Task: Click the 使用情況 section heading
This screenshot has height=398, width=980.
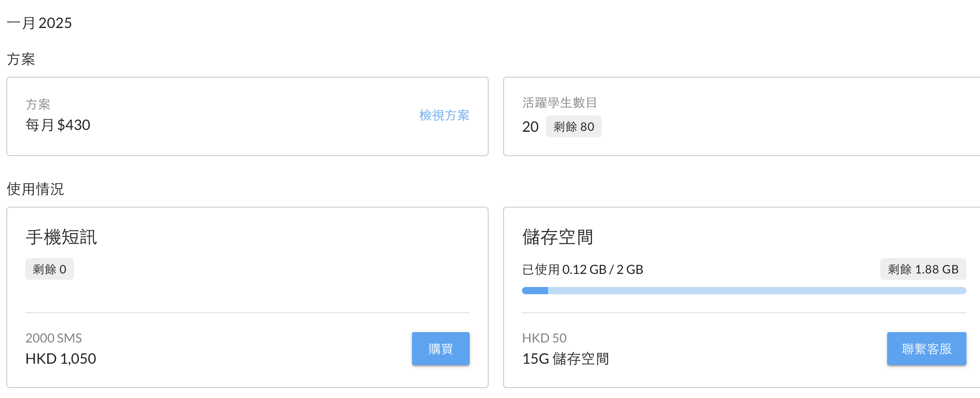Action: [x=35, y=189]
